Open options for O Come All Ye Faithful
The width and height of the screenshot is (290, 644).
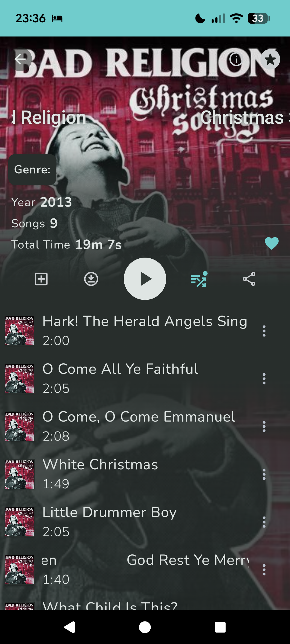tap(264, 379)
